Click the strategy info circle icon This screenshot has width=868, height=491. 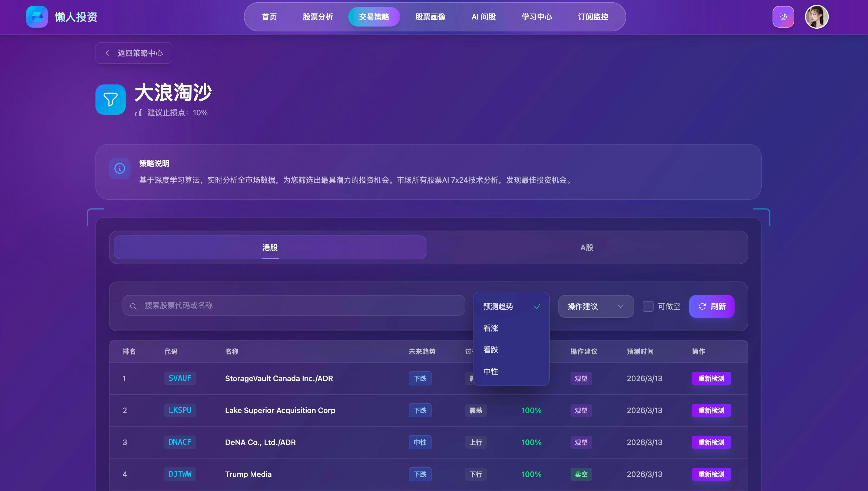120,168
